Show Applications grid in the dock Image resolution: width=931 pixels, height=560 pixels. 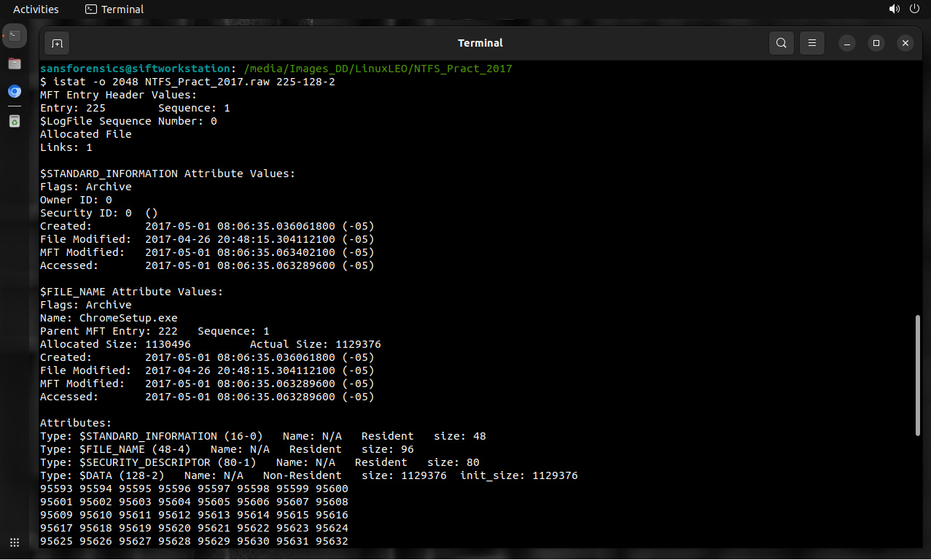(15, 542)
